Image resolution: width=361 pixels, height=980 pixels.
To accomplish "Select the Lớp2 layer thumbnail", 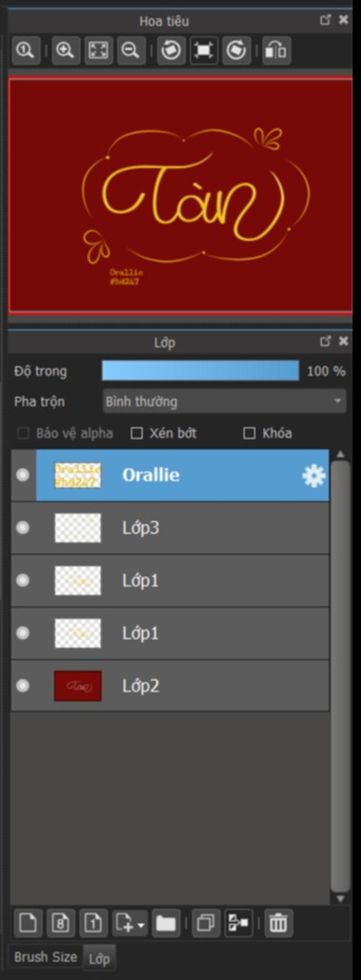I will pos(78,686).
